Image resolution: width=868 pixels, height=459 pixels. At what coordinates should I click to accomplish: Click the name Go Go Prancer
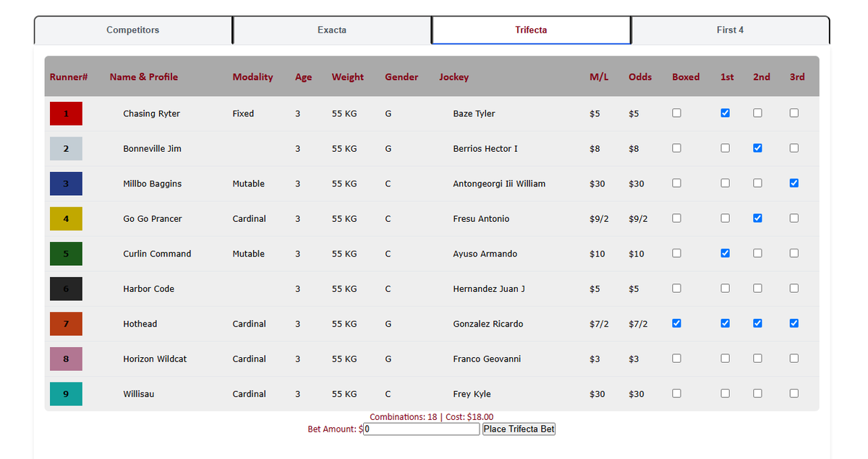pos(153,219)
